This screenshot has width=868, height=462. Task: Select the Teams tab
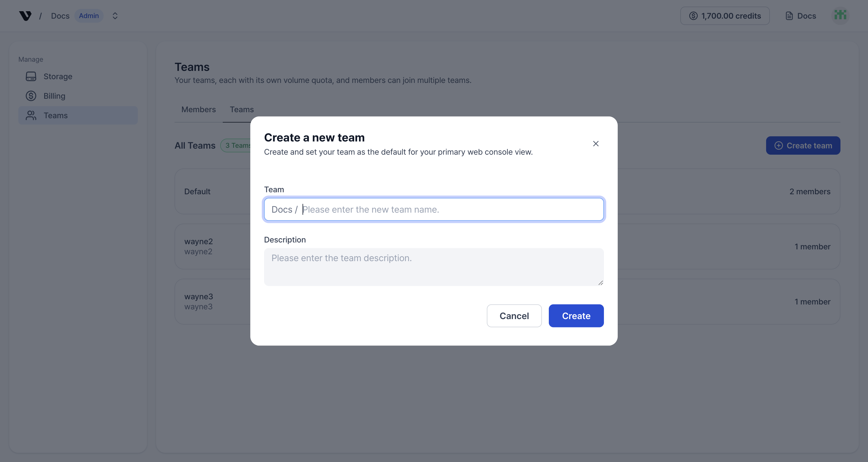click(x=242, y=109)
